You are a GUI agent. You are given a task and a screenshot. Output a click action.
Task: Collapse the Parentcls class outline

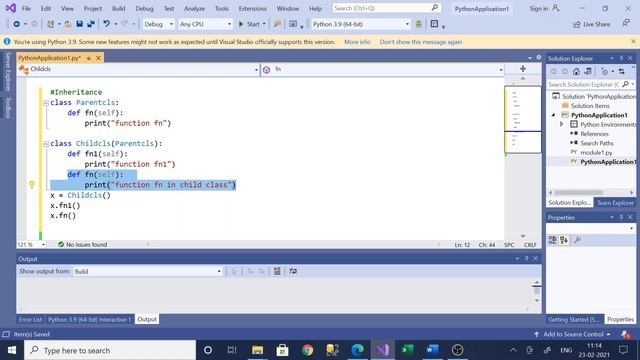[46, 103]
